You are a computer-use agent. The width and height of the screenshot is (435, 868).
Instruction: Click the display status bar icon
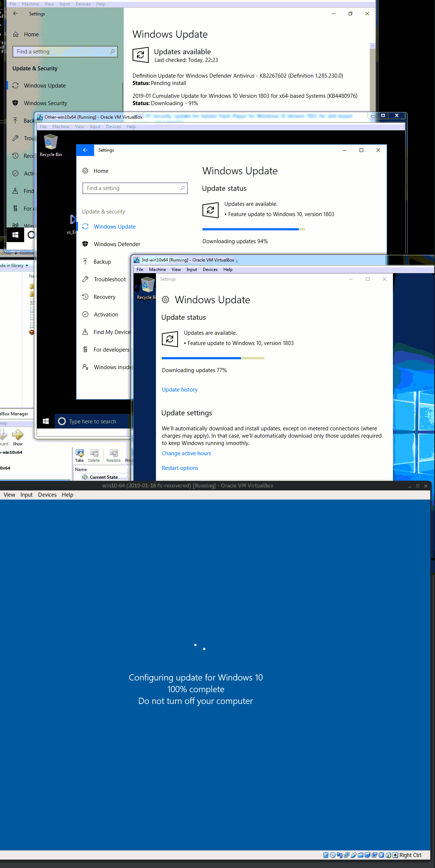367,855
